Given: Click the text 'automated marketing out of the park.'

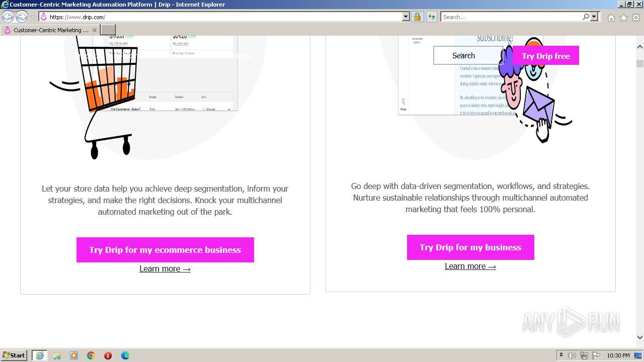Looking at the screenshot, I should [x=165, y=212].
